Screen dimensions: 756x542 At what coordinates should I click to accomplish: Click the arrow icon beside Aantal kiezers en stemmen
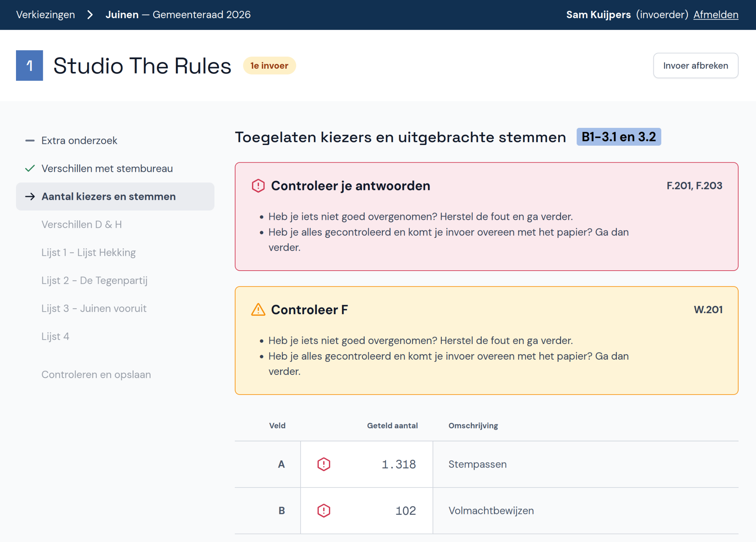30,197
